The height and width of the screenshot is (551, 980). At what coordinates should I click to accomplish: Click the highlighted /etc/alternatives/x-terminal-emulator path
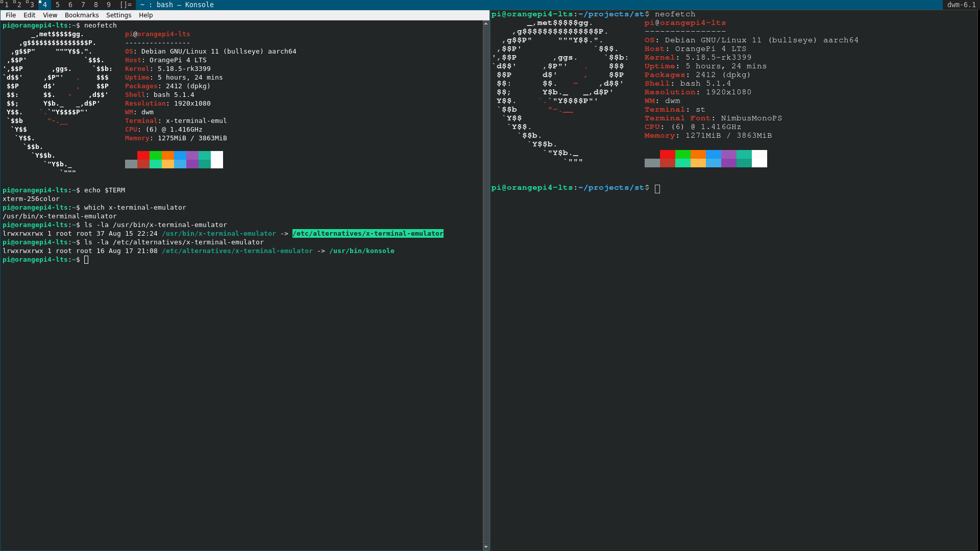click(368, 234)
